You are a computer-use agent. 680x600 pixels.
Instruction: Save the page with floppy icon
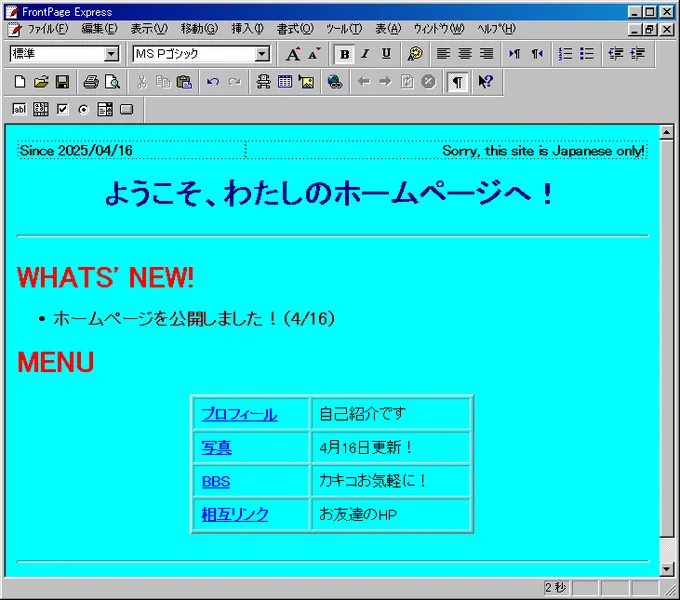[62, 82]
